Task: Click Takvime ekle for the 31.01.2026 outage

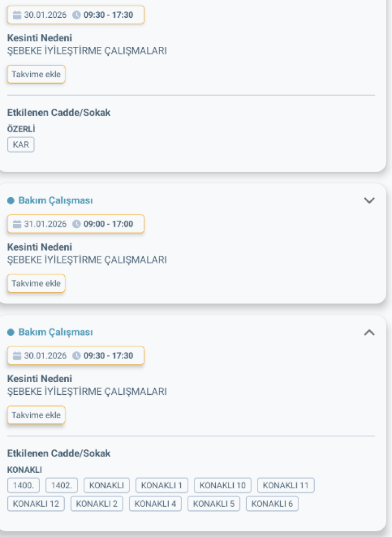Action: coord(36,283)
